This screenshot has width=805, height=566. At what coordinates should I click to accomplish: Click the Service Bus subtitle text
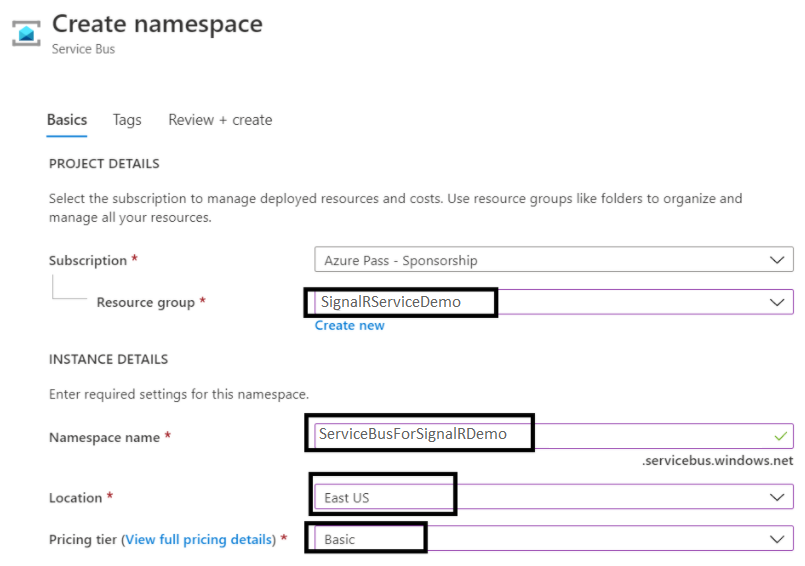83,49
